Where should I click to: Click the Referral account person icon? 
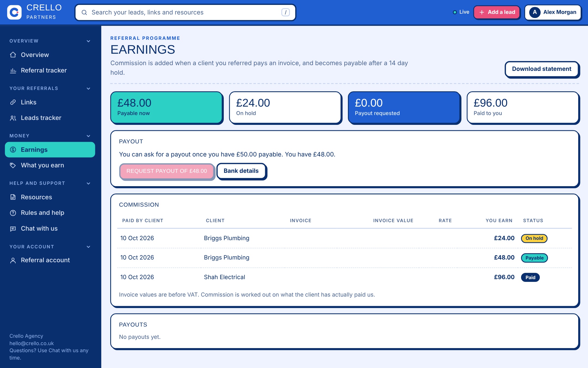point(13,260)
